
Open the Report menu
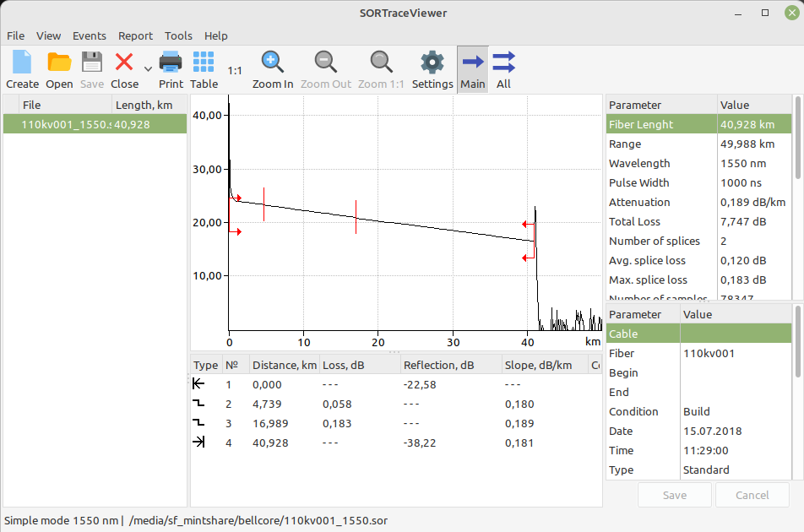coord(135,35)
